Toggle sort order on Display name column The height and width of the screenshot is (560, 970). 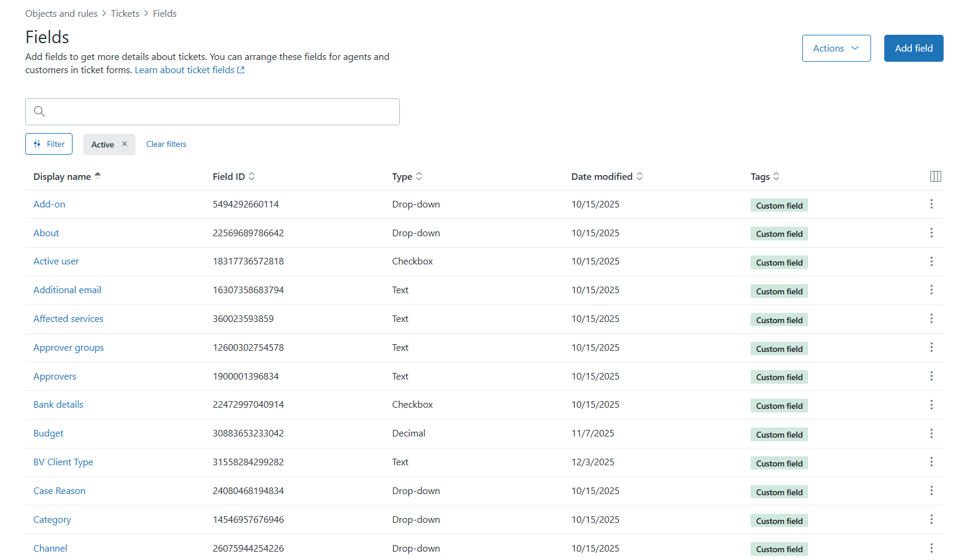click(x=98, y=176)
